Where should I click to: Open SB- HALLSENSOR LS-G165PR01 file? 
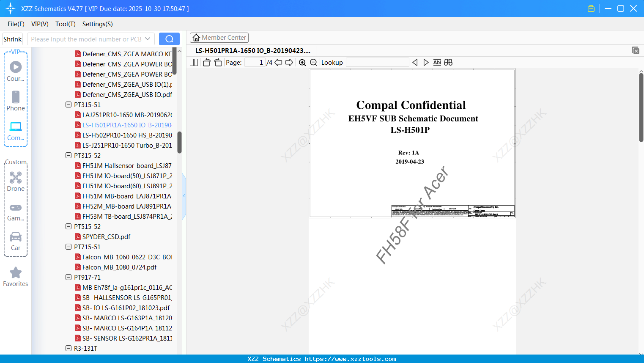(123, 297)
